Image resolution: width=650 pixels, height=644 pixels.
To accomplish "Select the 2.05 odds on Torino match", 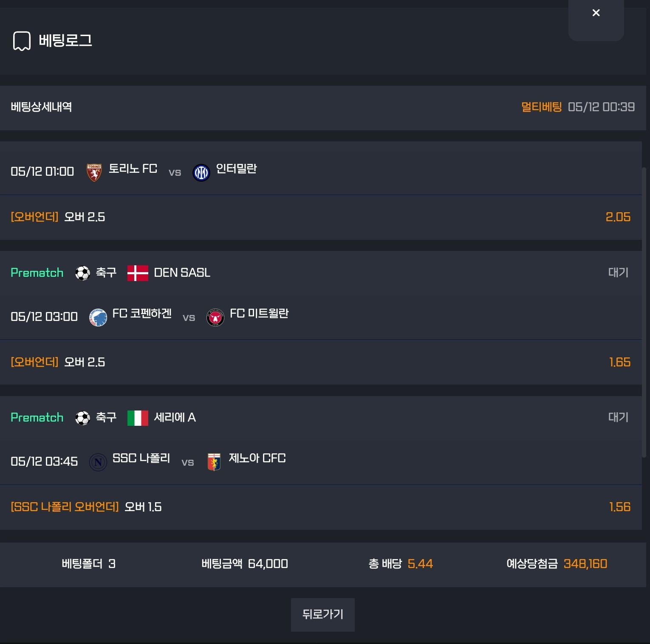I will (x=618, y=217).
